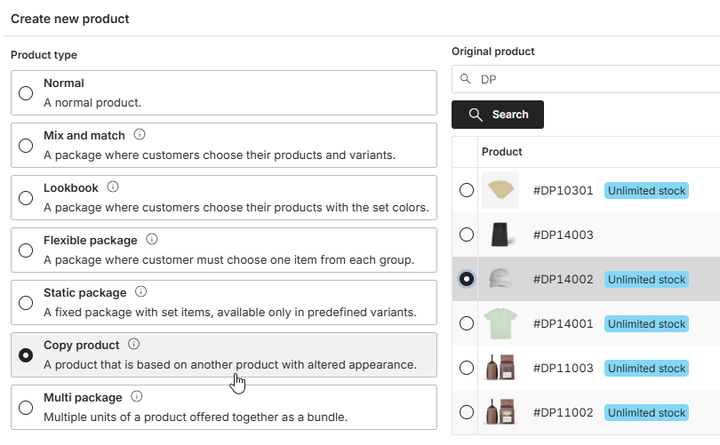Image resolution: width=720 pixels, height=445 pixels.
Task: Click info icon next to Copy product
Action: 134,345
